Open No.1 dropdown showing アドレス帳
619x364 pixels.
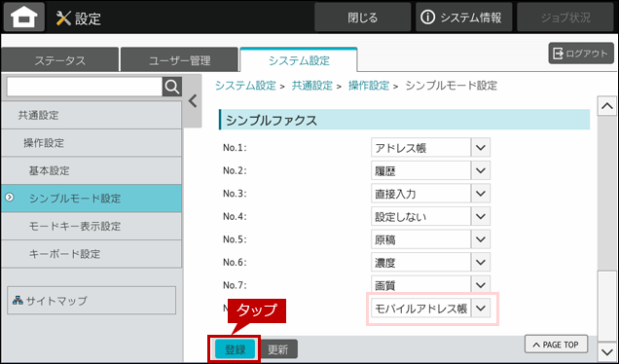431,148
